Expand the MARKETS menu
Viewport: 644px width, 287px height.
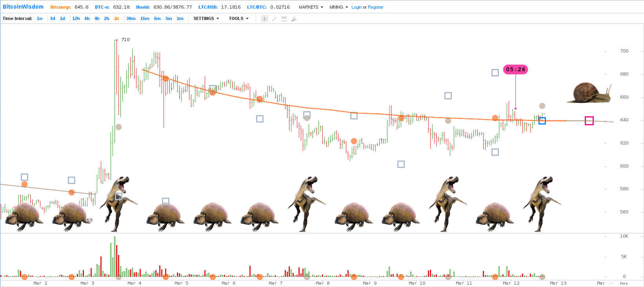[x=311, y=7]
